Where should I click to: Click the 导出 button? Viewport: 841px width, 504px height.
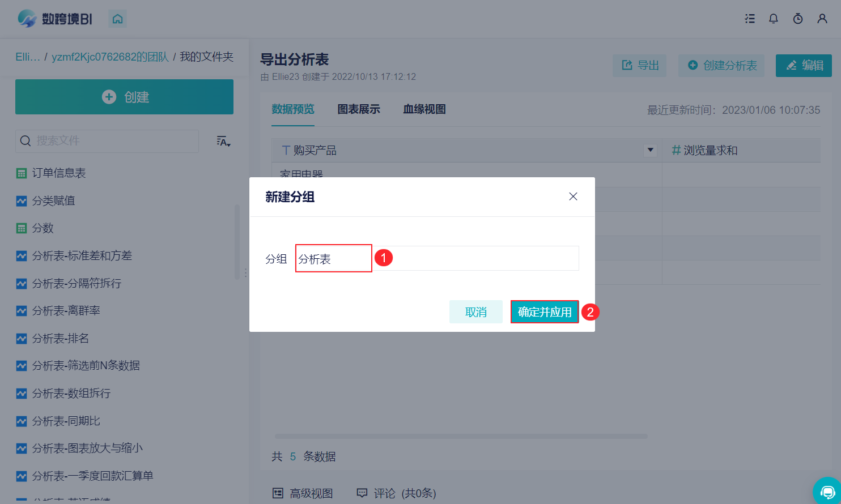coord(640,66)
